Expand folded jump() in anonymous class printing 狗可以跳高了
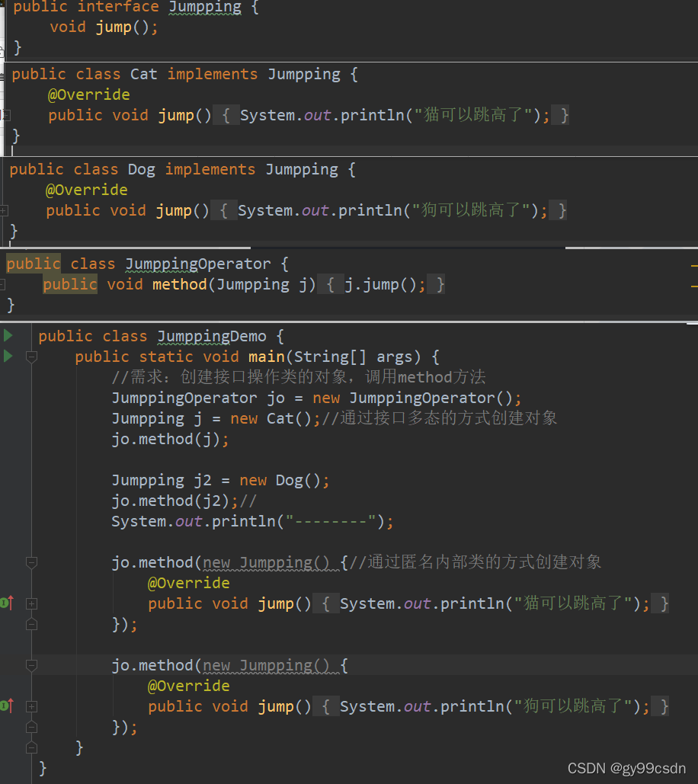Viewport: 698px width, 784px height. tap(31, 706)
